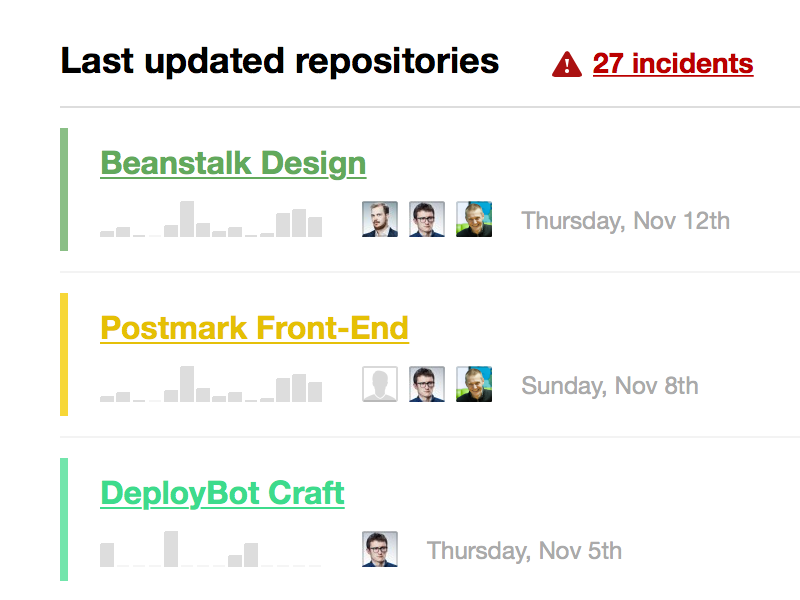The image size is (800, 600).
Task: Click Beanstalk Design activity bar chart
Action: pyautogui.click(x=211, y=220)
